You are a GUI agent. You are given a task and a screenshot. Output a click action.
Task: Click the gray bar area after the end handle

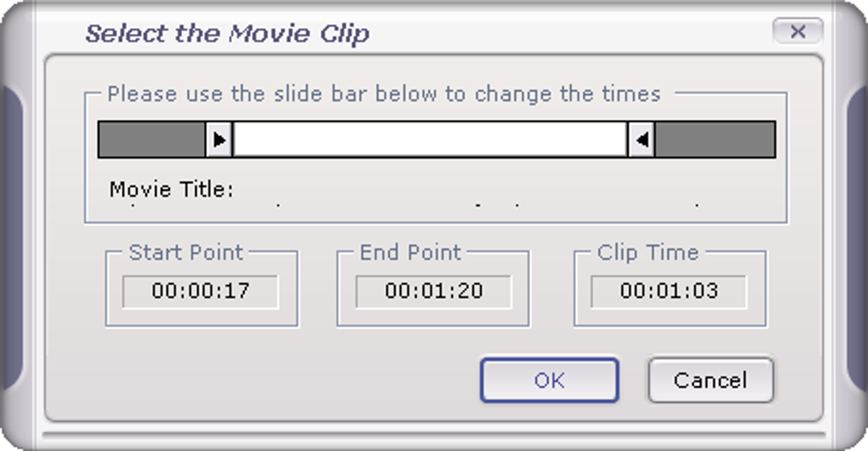click(x=715, y=140)
